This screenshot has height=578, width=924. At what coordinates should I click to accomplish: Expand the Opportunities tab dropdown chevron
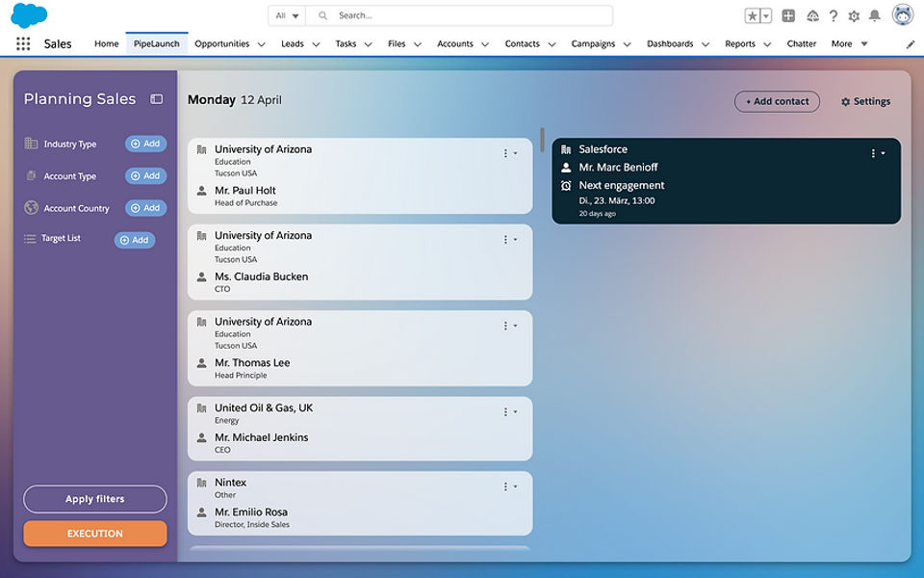point(261,44)
